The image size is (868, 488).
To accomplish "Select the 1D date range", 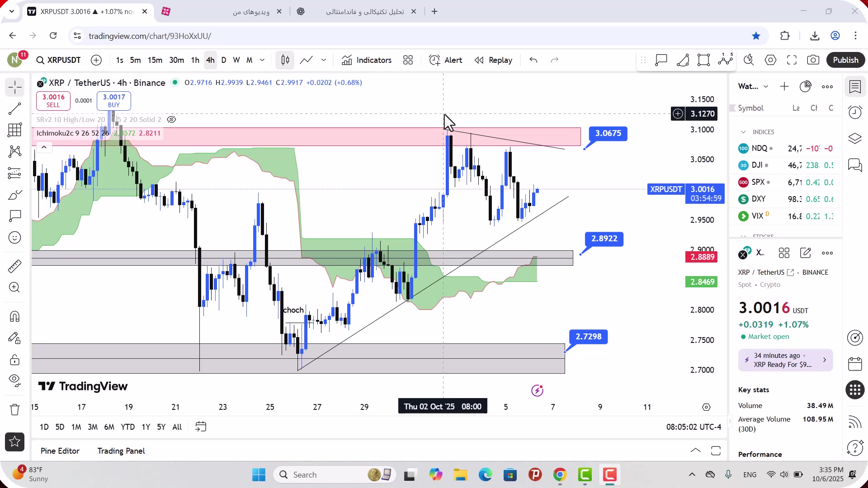I will point(44,427).
